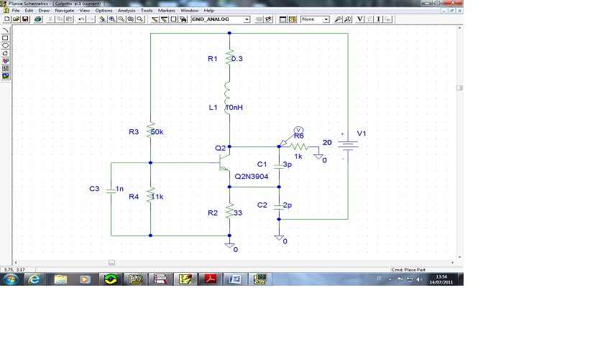This screenshot has height=364, width=606.
Task: Open the GND_ANALOG part dropdown
Action: tap(247, 19)
